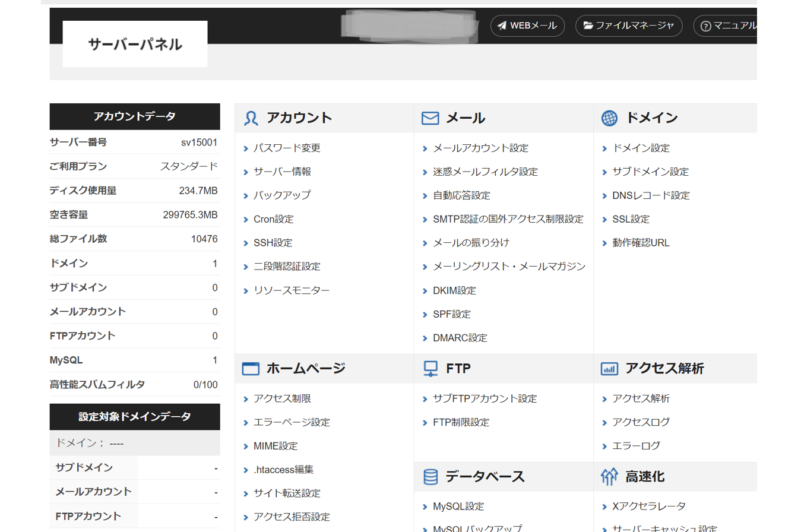Click the domain globe icon
Screen dimensions: 798x532
tap(609, 119)
